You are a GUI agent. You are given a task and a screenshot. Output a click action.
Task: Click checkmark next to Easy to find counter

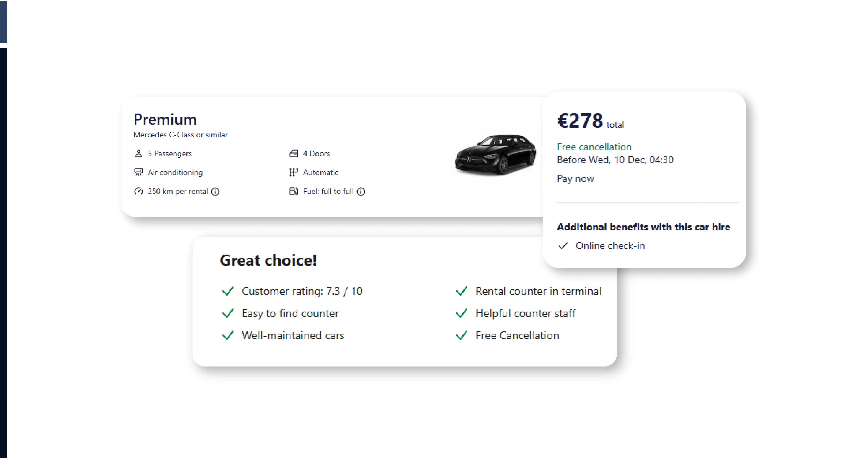tap(228, 313)
